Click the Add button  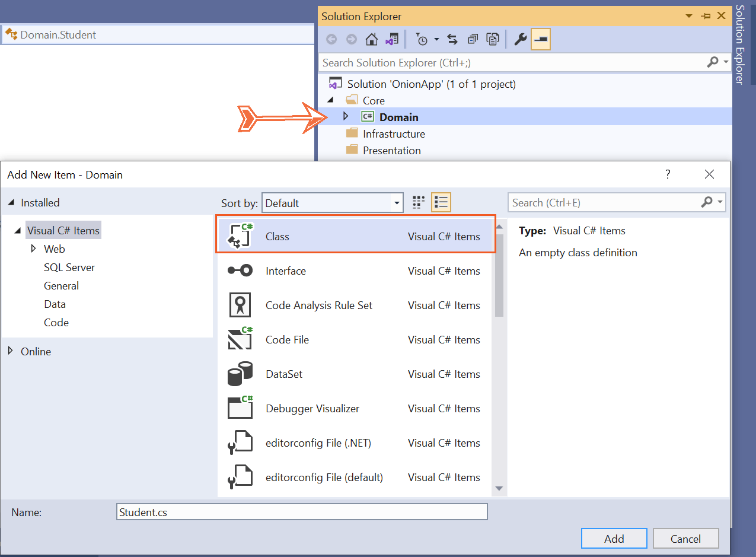pos(614,539)
